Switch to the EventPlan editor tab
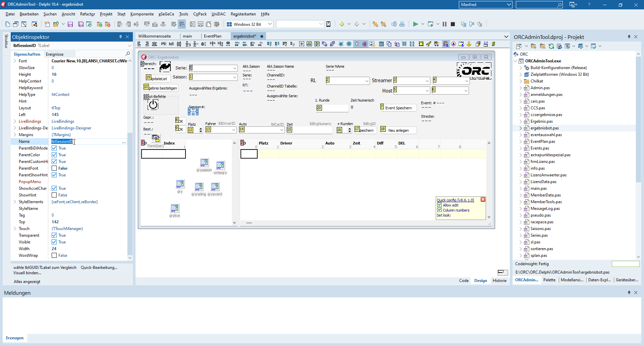644x346 pixels. pos(212,36)
